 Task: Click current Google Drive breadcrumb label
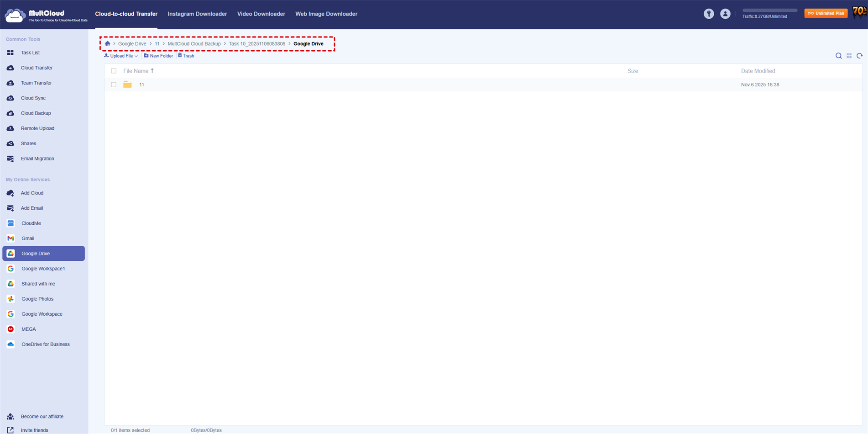pyautogui.click(x=309, y=44)
